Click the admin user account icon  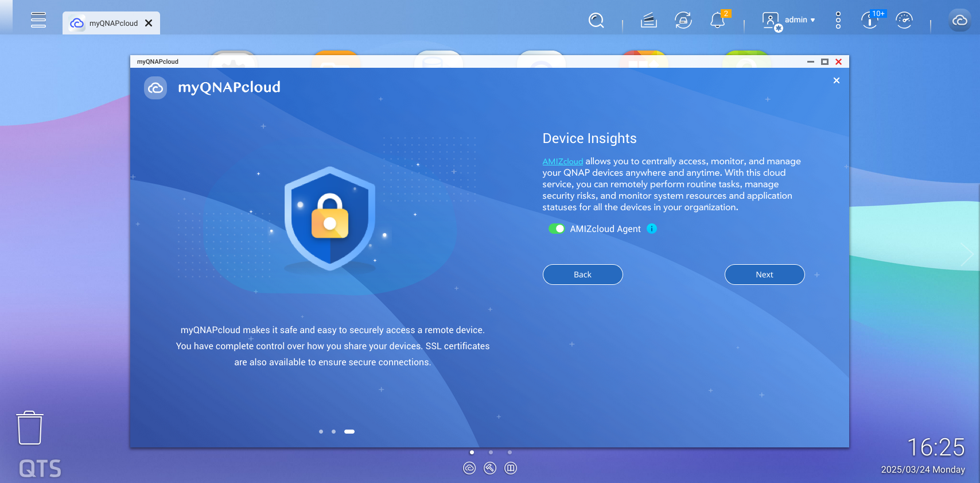[x=771, y=20]
